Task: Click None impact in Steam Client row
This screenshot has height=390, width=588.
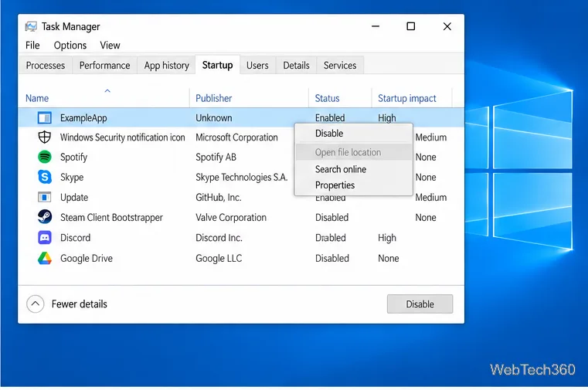Action: tap(426, 218)
